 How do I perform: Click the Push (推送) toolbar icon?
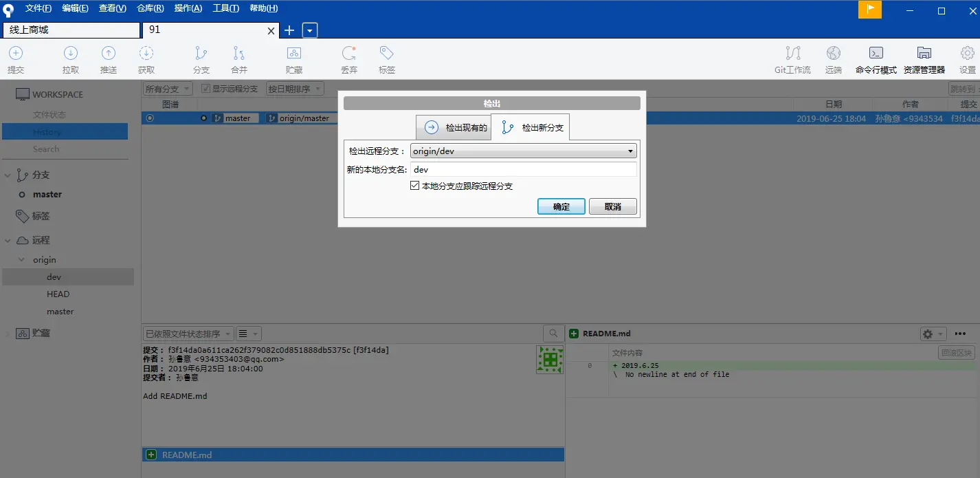(x=109, y=53)
